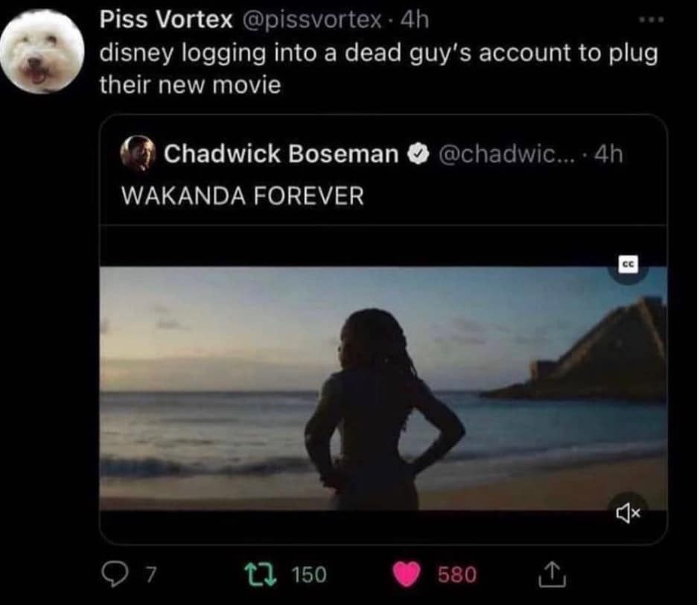Click the verified checkmark badge
This screenshot has width=700, height=605.
coord(419,154)
